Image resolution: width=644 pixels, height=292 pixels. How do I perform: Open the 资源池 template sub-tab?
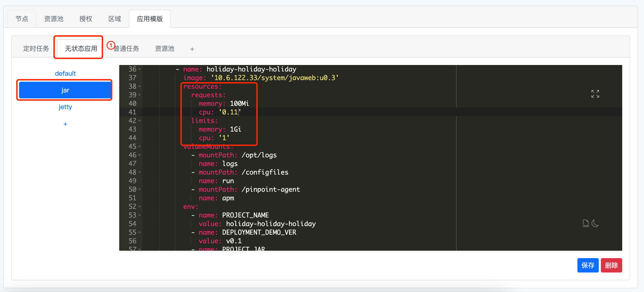pos(164,48)
